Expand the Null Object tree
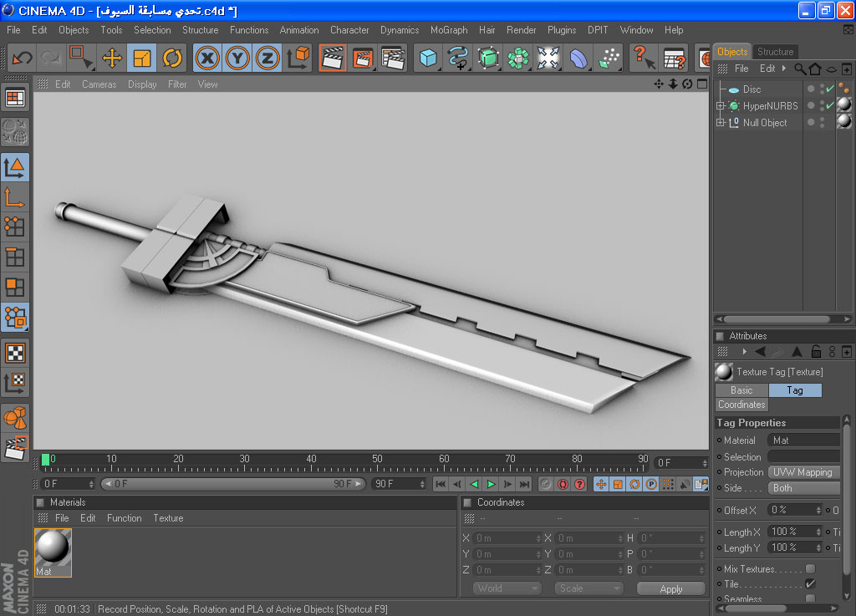This screenshot has width=856, height=616. [x=721, y=123]
